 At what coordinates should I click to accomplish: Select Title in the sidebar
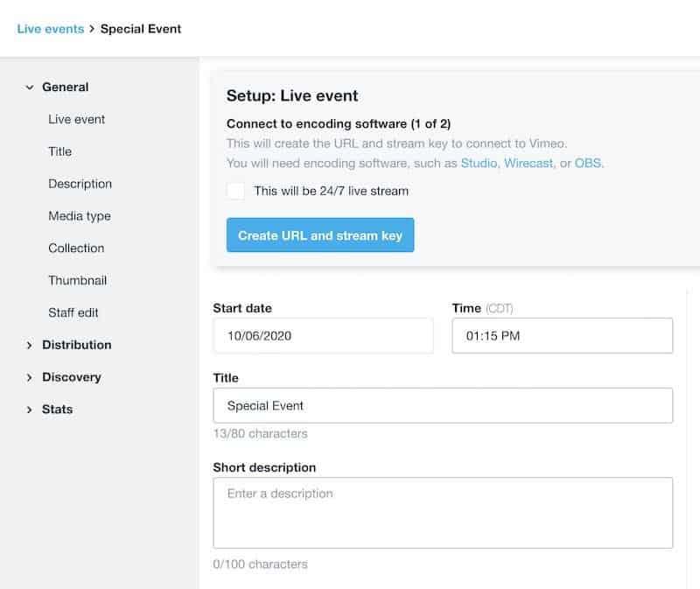(59, 151)
